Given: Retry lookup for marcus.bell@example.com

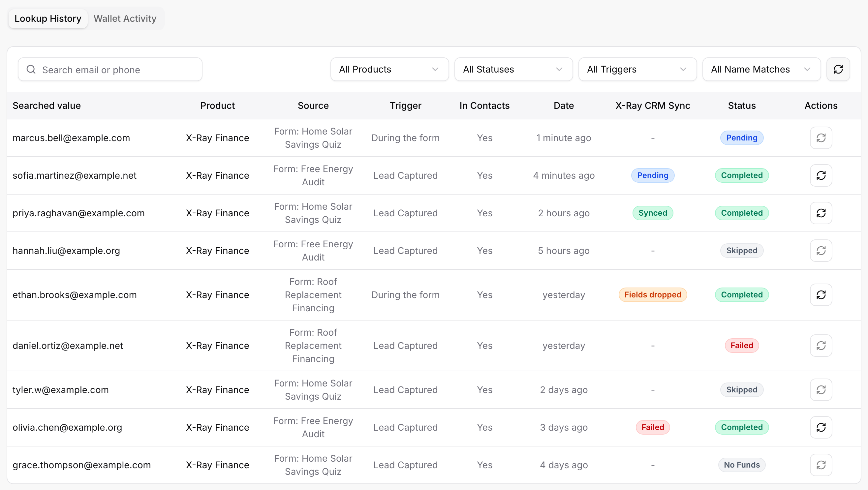Looking at the screenshot, I should click(821, 138).
